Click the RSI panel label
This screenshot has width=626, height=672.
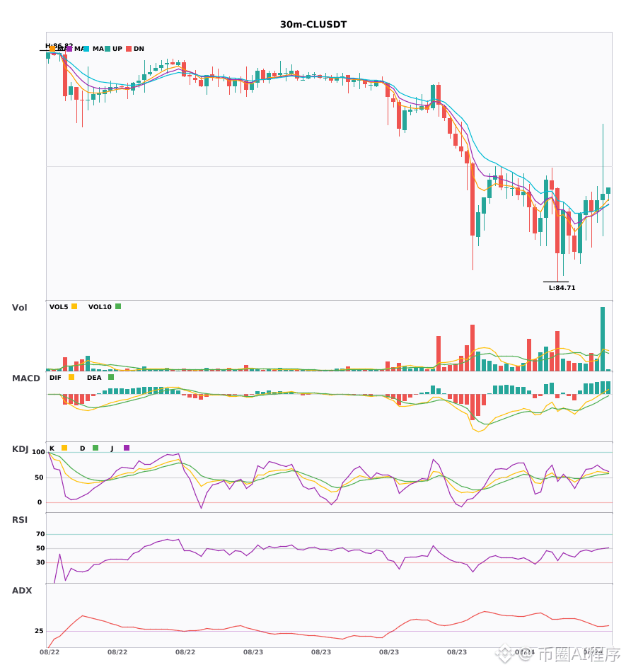tap(20, 520)
